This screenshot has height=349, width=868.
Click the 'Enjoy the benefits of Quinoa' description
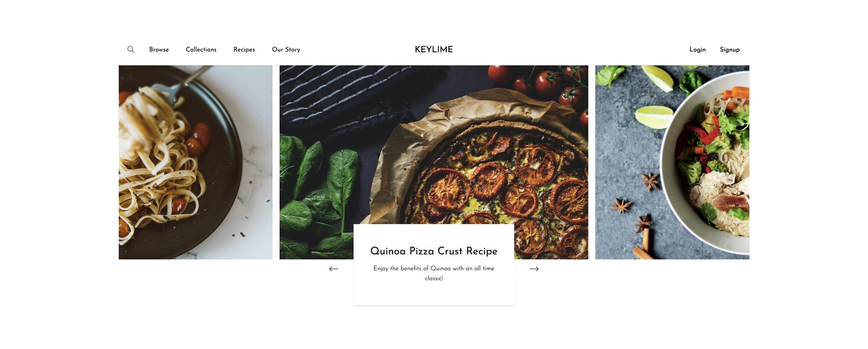pos(434,273)
